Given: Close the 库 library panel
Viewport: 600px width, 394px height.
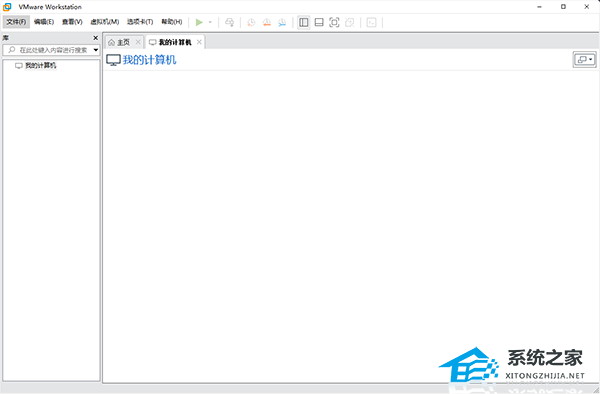Looking at the screenshot, I should [x=96, y=38].
